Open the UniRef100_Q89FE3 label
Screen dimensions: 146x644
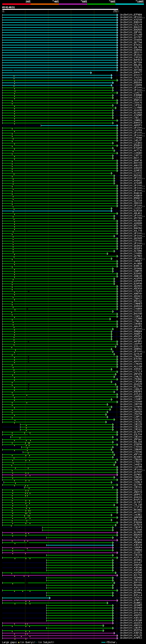click(131, 495)
